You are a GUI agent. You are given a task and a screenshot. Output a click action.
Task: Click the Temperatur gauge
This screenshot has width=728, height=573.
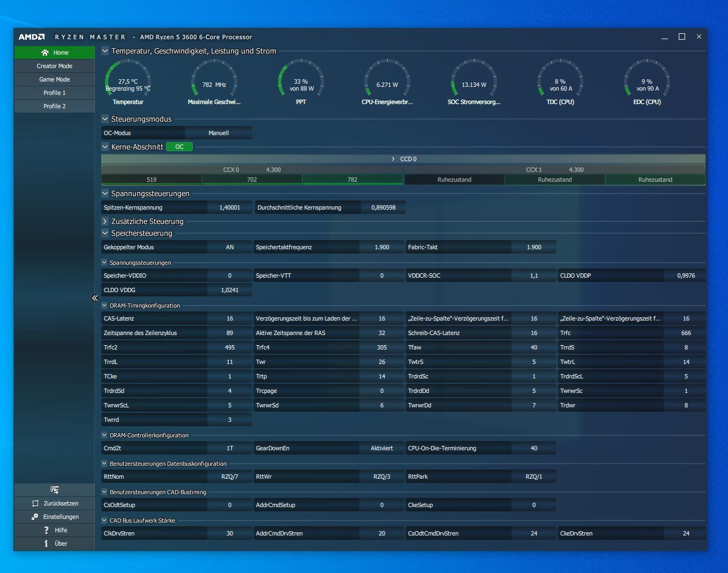coord(128,81)
